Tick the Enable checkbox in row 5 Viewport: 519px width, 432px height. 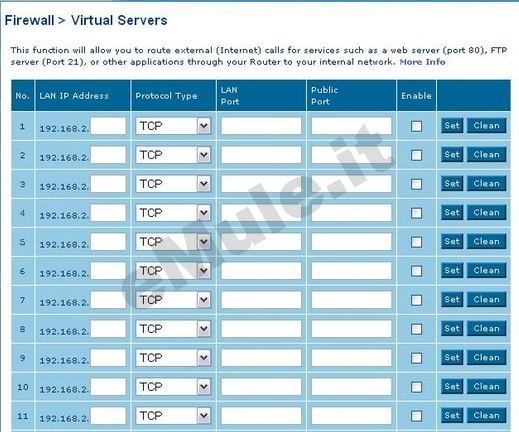pyautogui.click(x=416, y=242)
